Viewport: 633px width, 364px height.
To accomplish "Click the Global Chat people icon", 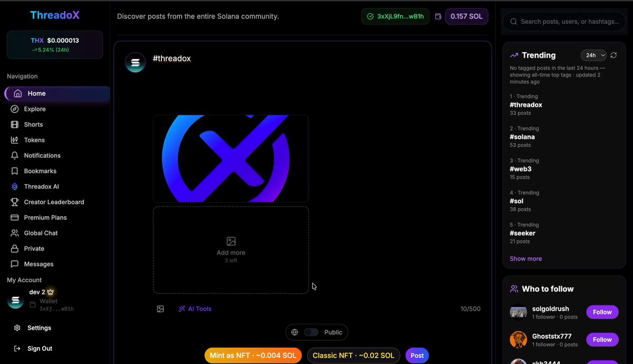I will click(14, 233).
